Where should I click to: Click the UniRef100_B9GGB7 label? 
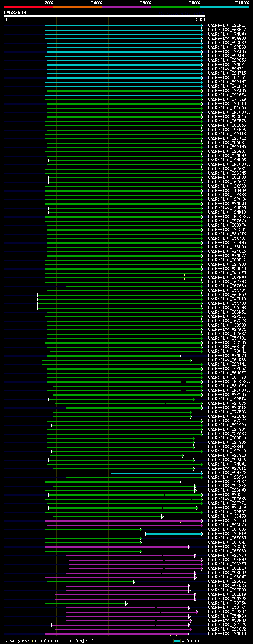pos(227,151)
